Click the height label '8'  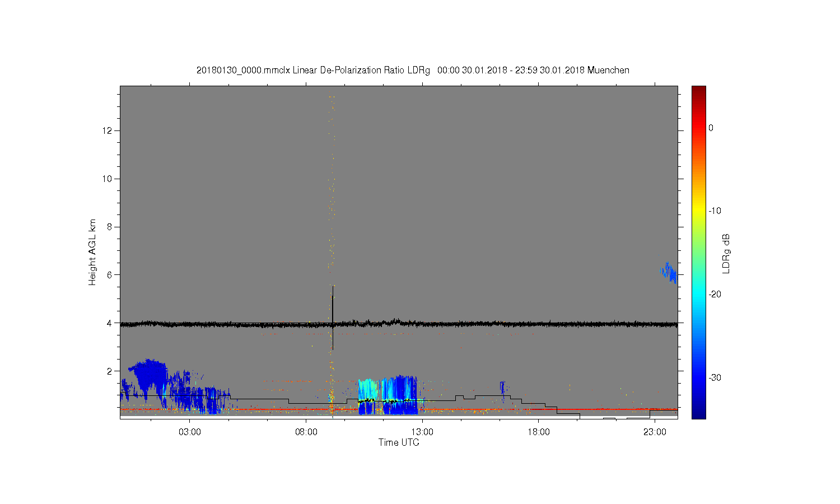[109, 227]
